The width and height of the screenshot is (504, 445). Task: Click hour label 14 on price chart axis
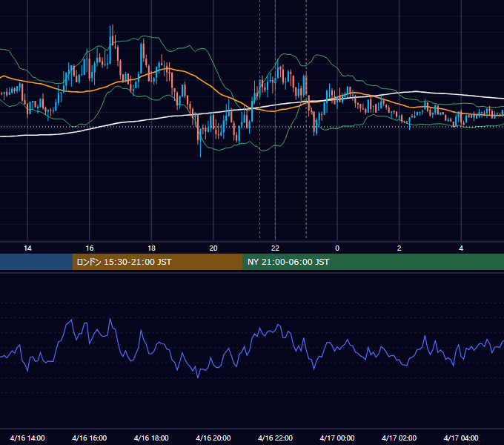tap(27, 248)
